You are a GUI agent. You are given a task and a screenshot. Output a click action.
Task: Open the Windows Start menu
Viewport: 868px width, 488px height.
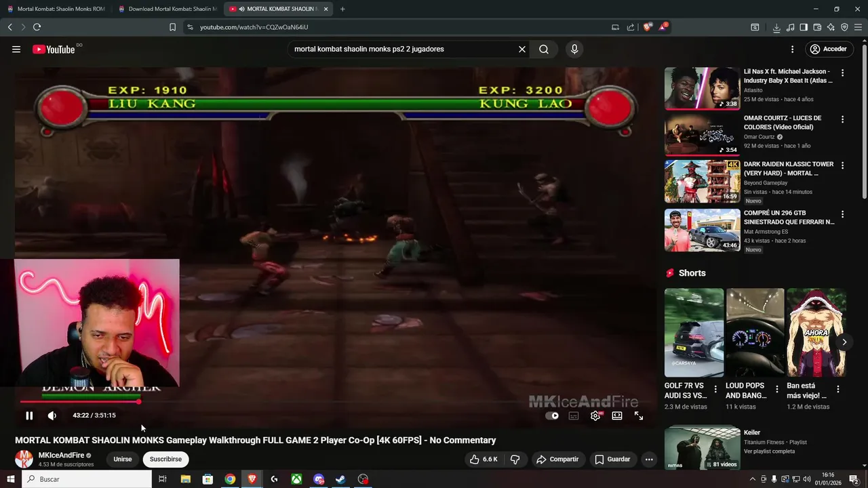coord(10,479)
